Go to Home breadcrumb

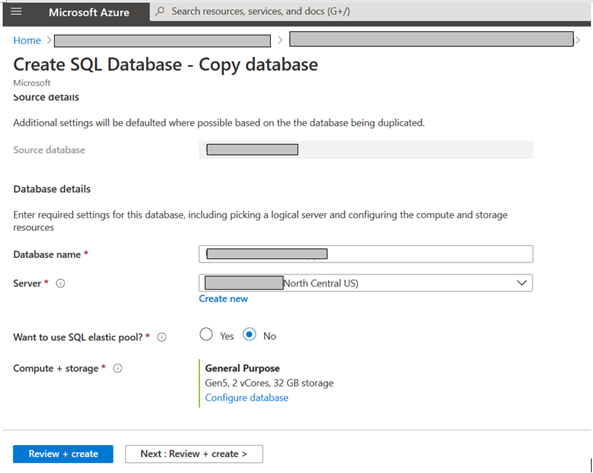(x=27, y=40)
